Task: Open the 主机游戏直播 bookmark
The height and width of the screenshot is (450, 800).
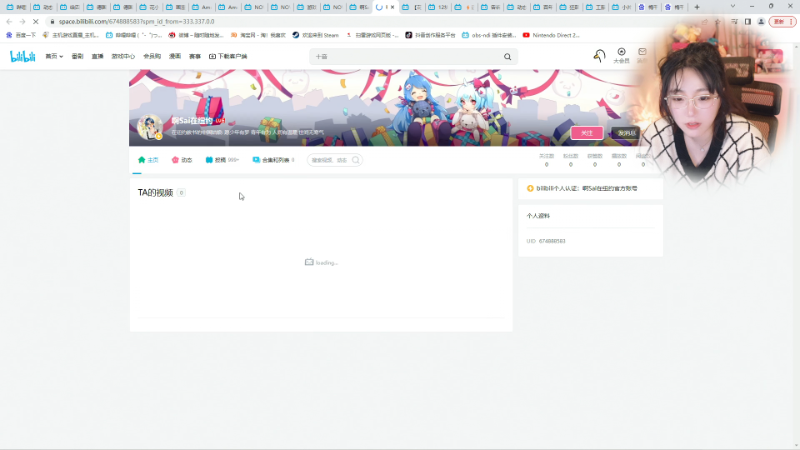Action: (71, 35)
